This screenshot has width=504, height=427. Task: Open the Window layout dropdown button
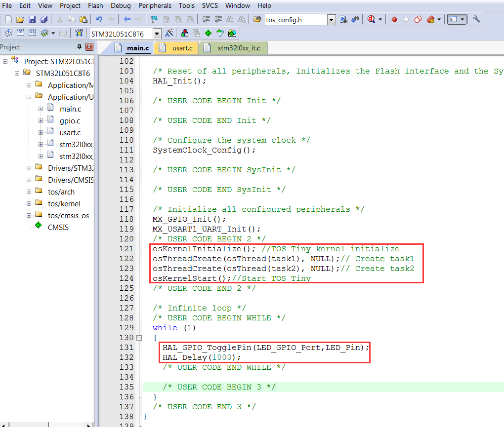pos(457,20)
